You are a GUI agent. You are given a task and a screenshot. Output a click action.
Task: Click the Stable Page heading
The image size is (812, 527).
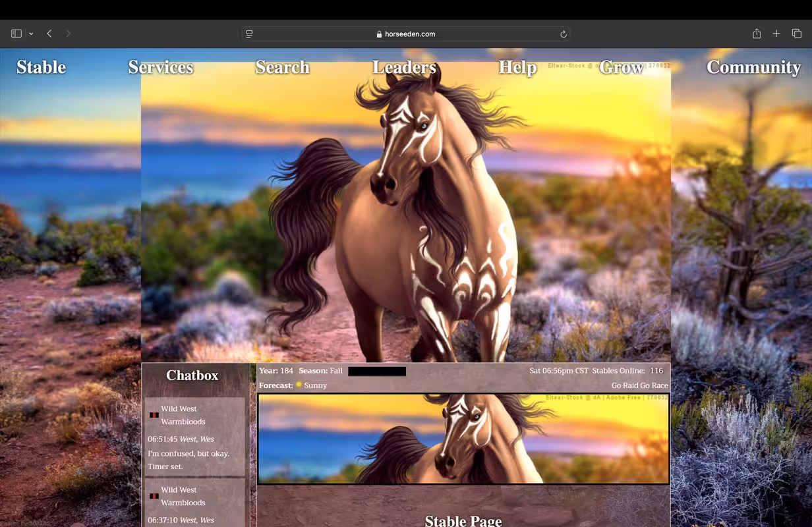(463, 520)
